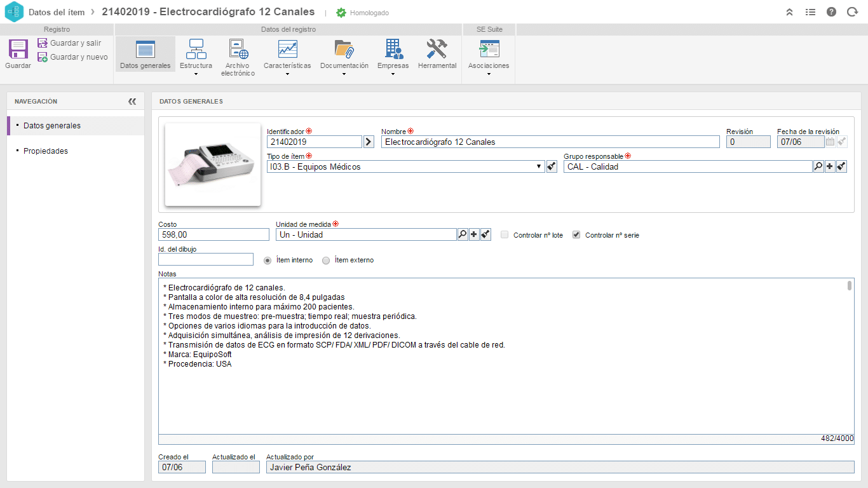868x488 pixels.
Task: Click Guardar y nuevo
Action: pyautogui.click(x=72, y=57)
